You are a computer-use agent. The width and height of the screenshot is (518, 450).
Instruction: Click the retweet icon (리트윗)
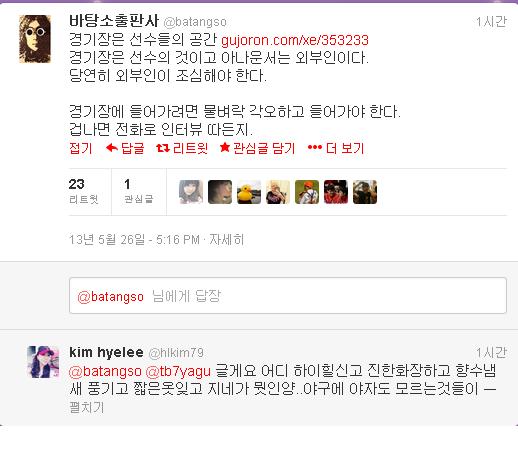(163, 148)
